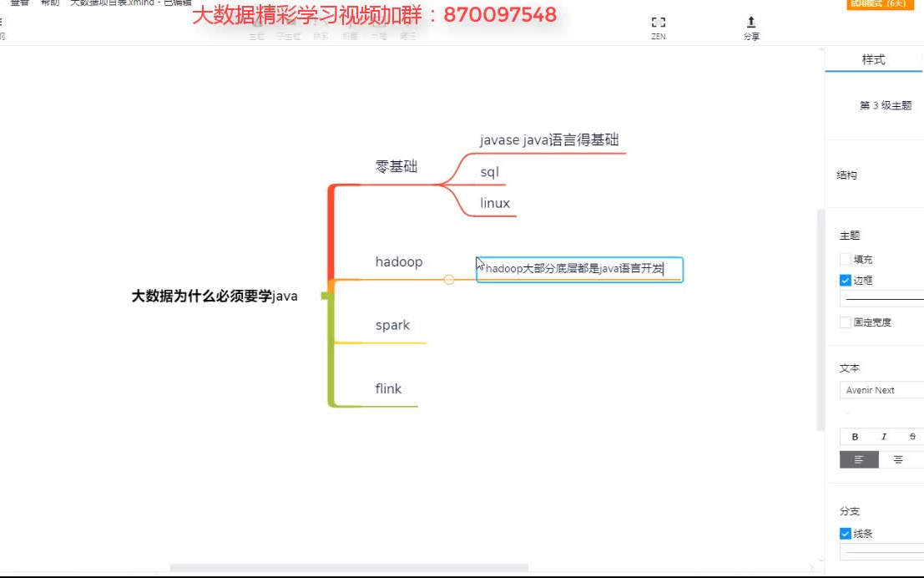Apply bold formatting with the B icon

coord(855,436)
